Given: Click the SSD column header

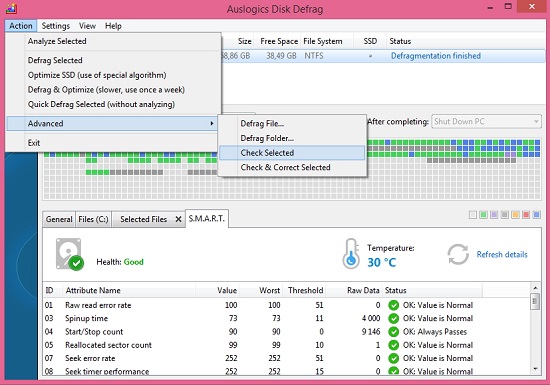Looking at the screenshot, I should (370, 41).
